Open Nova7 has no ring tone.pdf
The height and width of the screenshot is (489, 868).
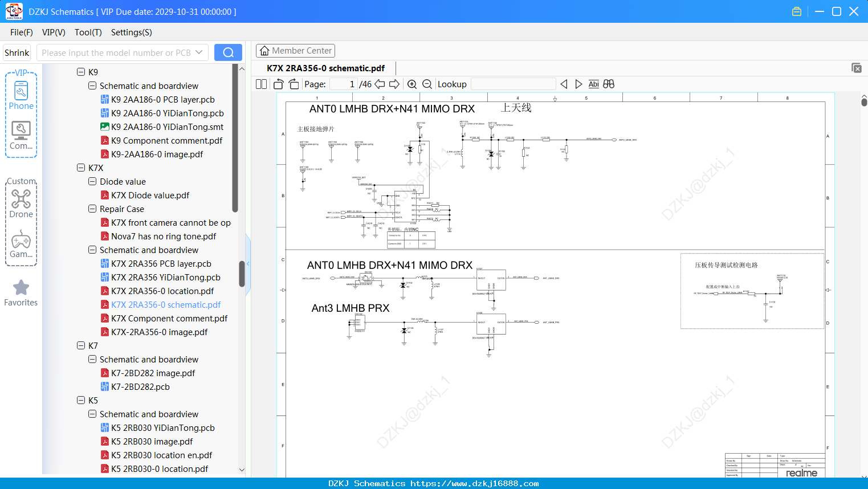pos(164,236)
